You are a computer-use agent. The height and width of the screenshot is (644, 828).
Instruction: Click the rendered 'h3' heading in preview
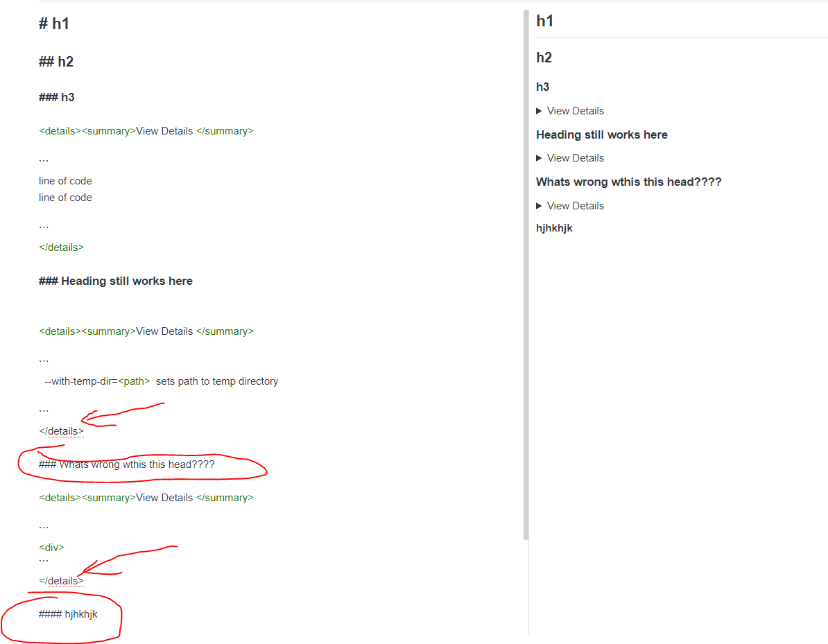[542, 87]
